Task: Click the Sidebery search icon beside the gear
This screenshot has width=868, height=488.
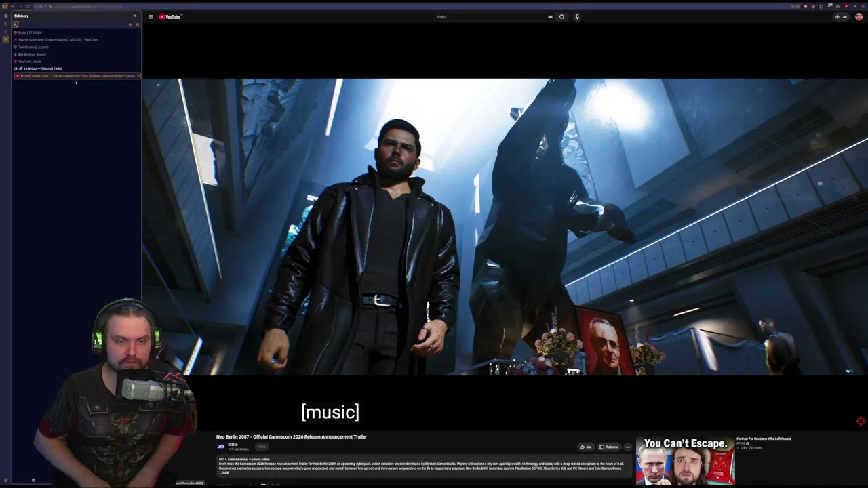Action: pyautogui.click(x=130, y=25)
